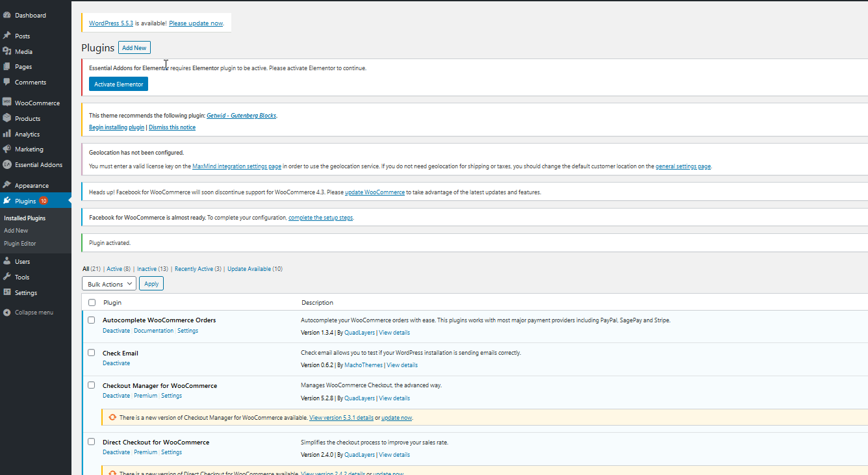
Task: Open the general settings page link
Action: 683,166
